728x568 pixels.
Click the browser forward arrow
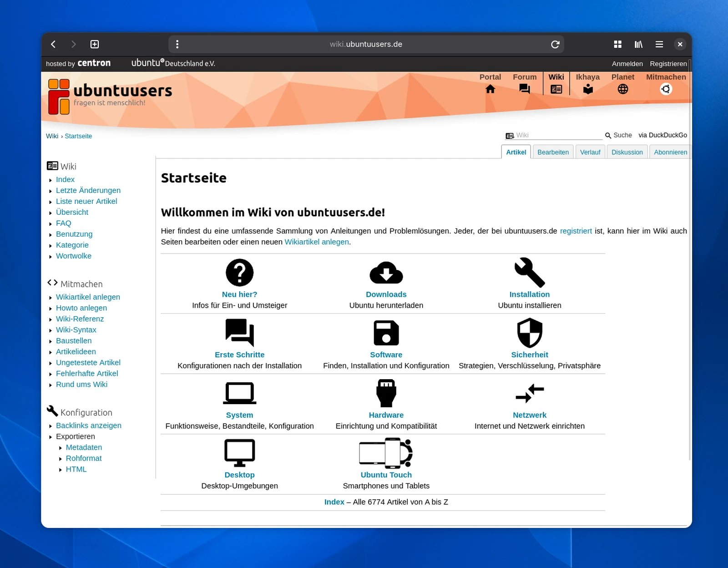[x=74, y=44]
